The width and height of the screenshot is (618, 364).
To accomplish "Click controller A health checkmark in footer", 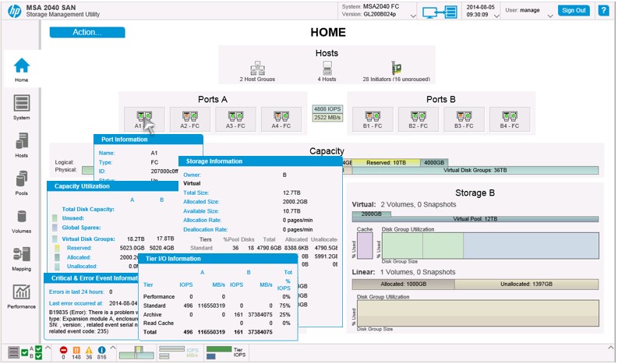I will pyautogui.click(x=39, y=348).
